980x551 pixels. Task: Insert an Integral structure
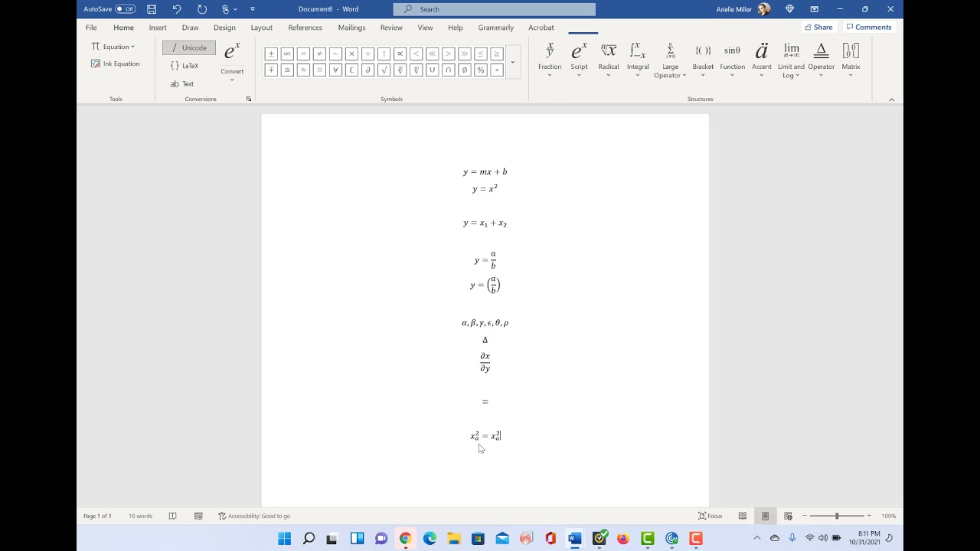coord(638,57)
